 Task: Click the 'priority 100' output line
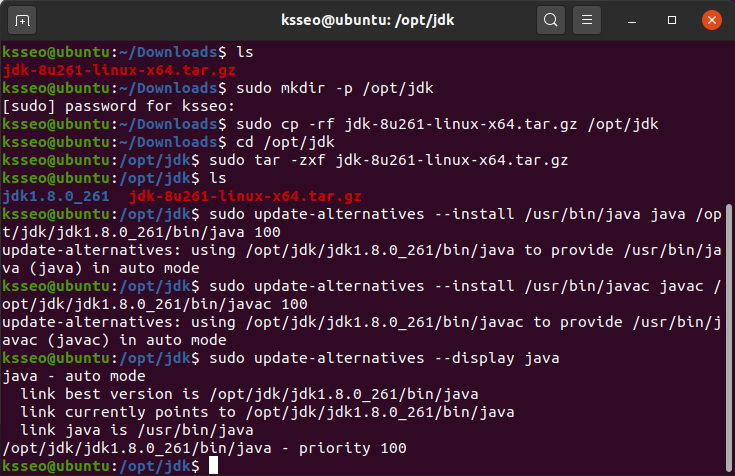pos(204,448)
